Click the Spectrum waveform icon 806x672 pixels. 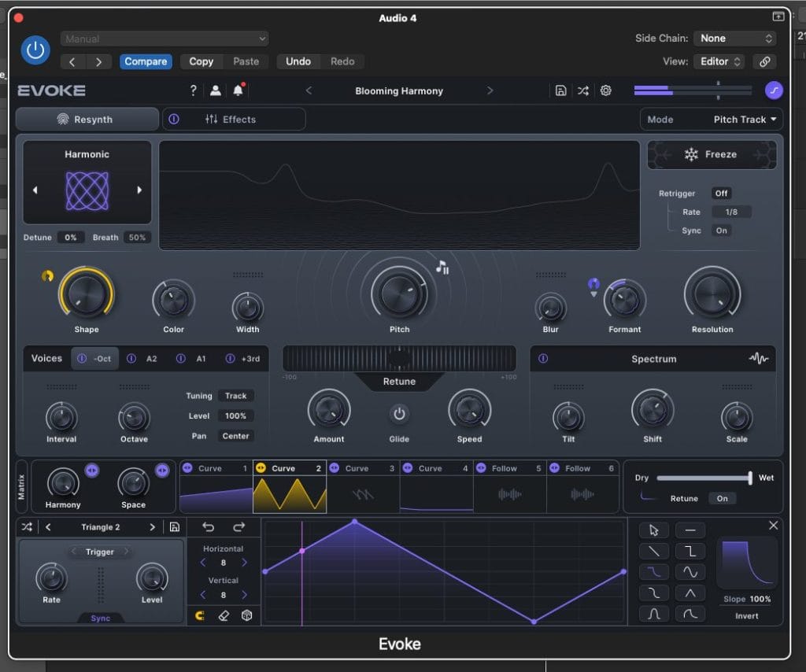coord(758,359)
